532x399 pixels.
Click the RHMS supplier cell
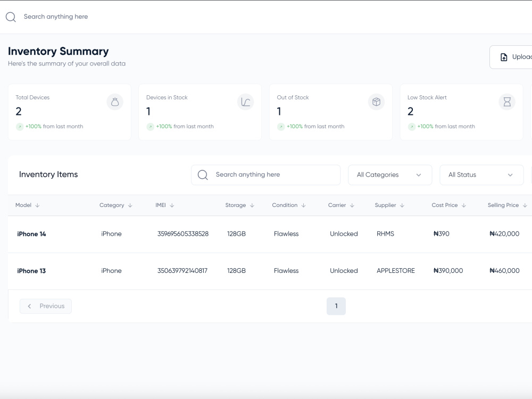click(385, 234)
